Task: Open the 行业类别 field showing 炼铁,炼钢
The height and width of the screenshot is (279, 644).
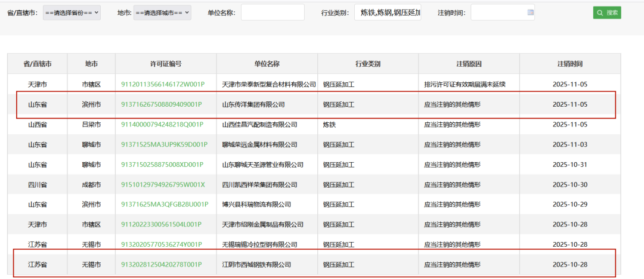Action: click(388, 13)
